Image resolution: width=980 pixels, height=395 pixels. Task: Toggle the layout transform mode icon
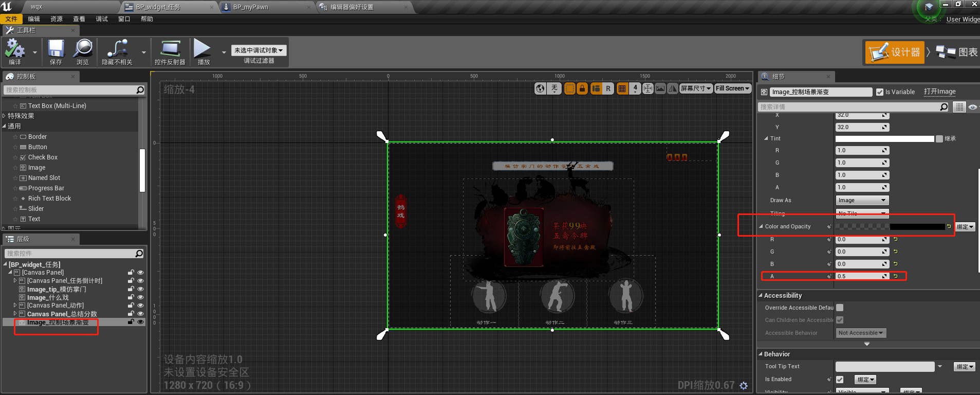596,88
